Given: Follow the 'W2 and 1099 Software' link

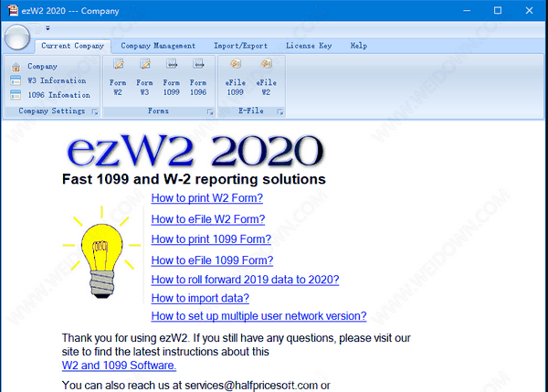Looking at the screenshot, I should coord(119,366).
